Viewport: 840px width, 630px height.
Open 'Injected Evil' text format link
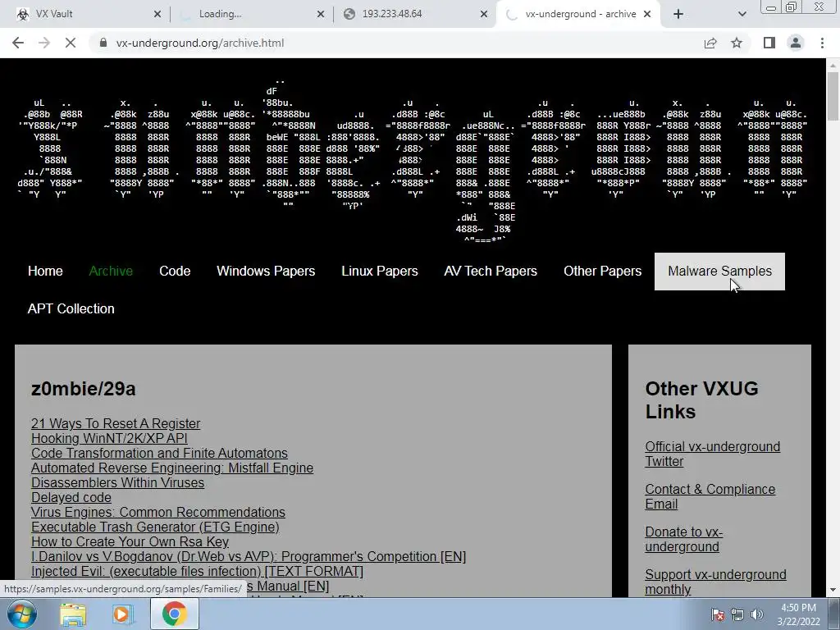tap(197, 572)
